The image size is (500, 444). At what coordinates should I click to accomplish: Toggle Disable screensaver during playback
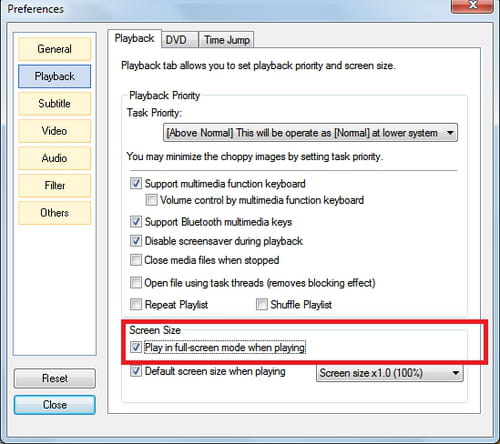pos(136,241)
